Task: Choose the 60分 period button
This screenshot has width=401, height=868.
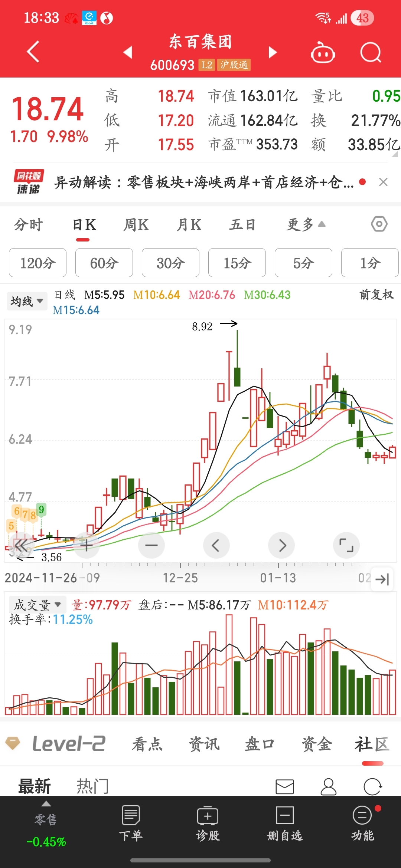Action: [104, 263]
